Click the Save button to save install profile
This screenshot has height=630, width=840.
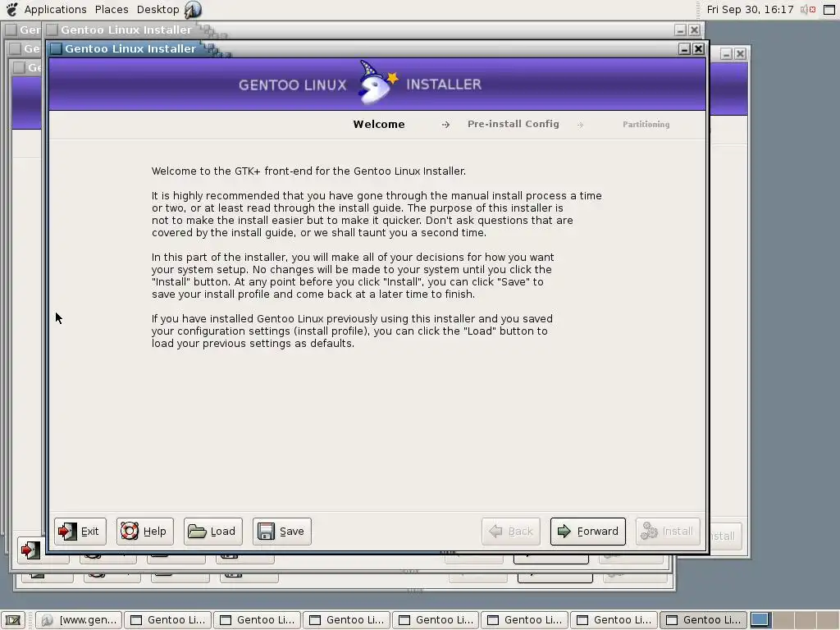click(282, 532)
